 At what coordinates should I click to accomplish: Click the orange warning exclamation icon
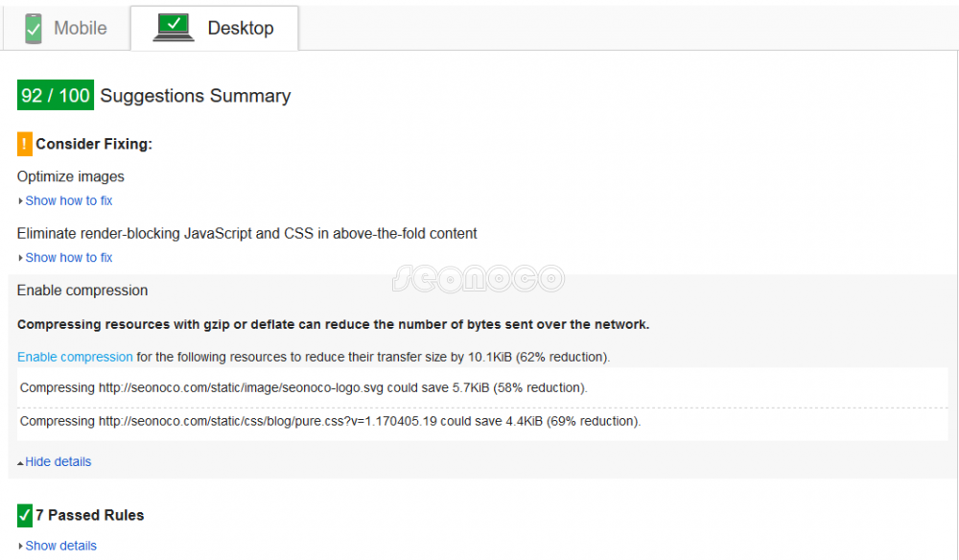pos(25,144)
